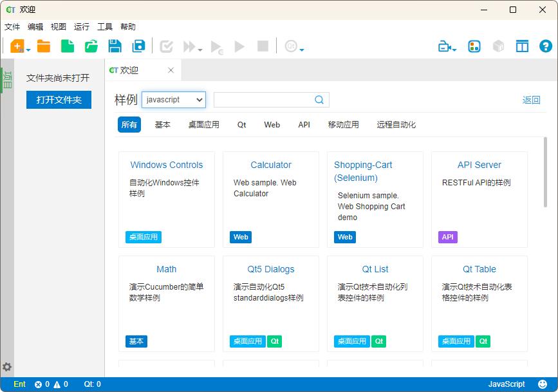Open help with the blue question mark icon
The width and height of the screenshot is (558, 392).
click(546, 46)
